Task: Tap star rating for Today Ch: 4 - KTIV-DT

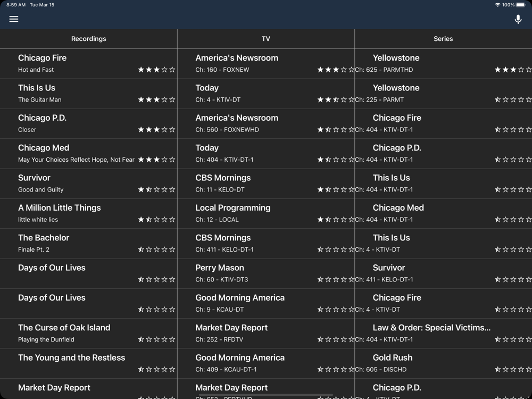Action: (336, 99)
